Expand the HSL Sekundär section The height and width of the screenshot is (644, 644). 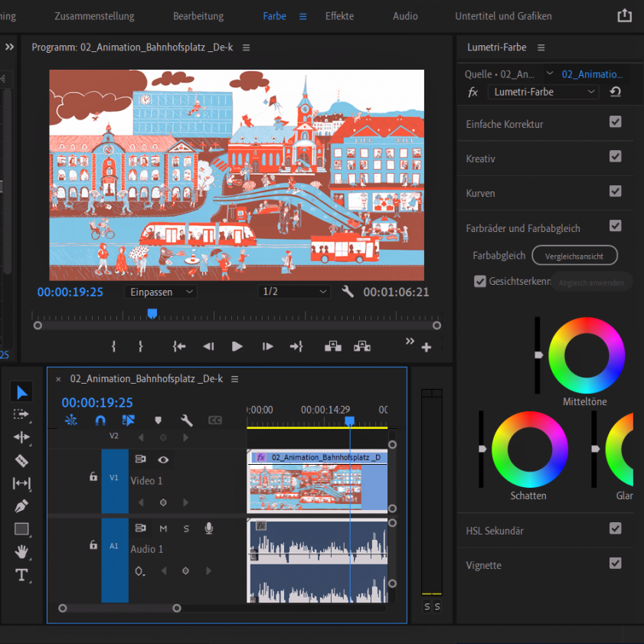[495, 531]
